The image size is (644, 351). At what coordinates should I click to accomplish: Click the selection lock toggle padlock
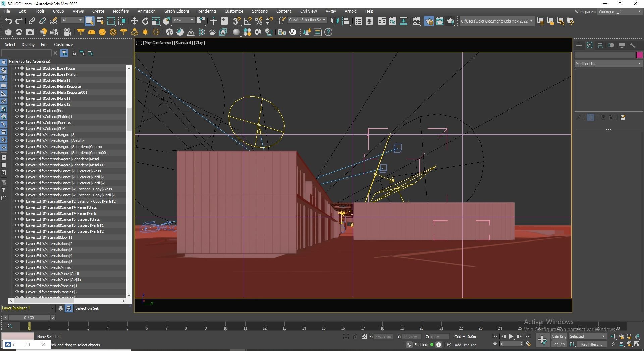point(355,336)
